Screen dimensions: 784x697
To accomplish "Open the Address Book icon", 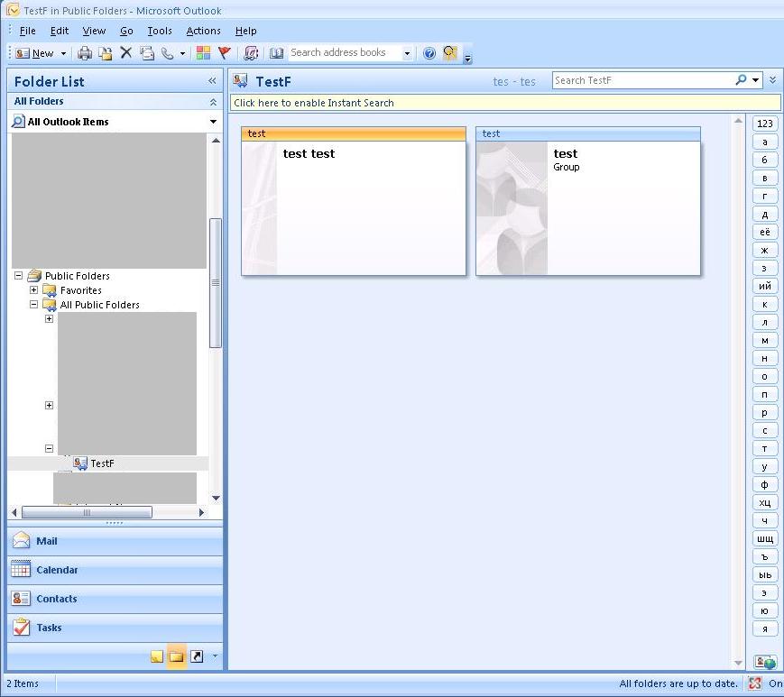I will click(276, 53).
